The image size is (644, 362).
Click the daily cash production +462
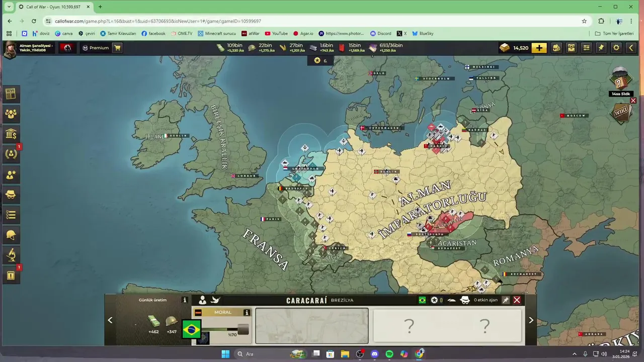click(153, 325)
